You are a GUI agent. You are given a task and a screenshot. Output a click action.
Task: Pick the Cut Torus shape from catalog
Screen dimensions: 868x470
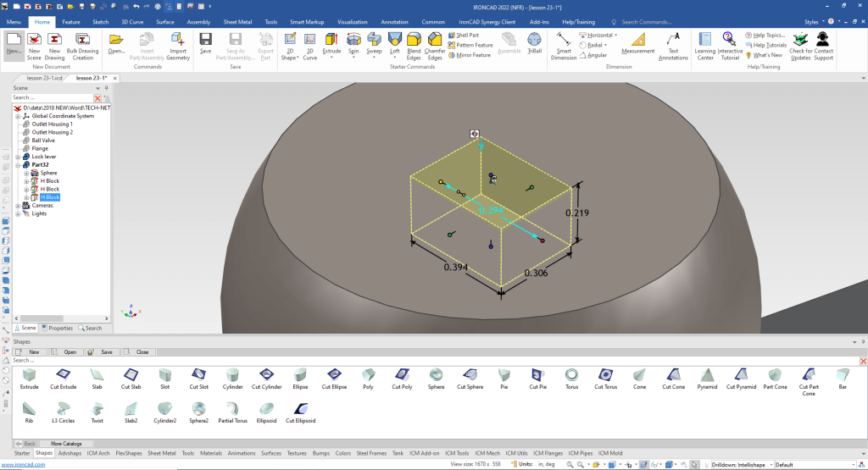(x=605, y=374)
